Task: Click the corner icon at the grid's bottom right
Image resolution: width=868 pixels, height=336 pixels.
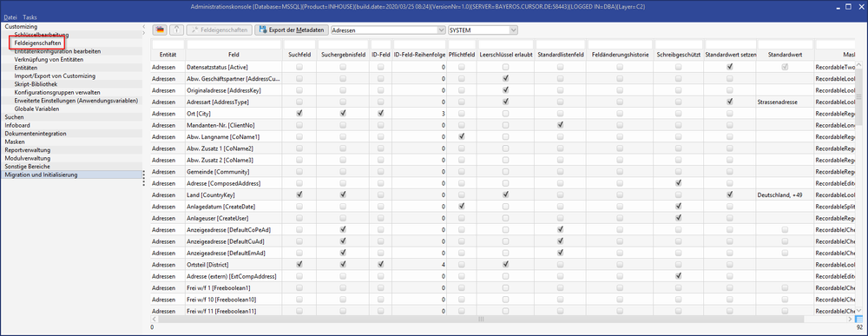Action: coord(858,319)
